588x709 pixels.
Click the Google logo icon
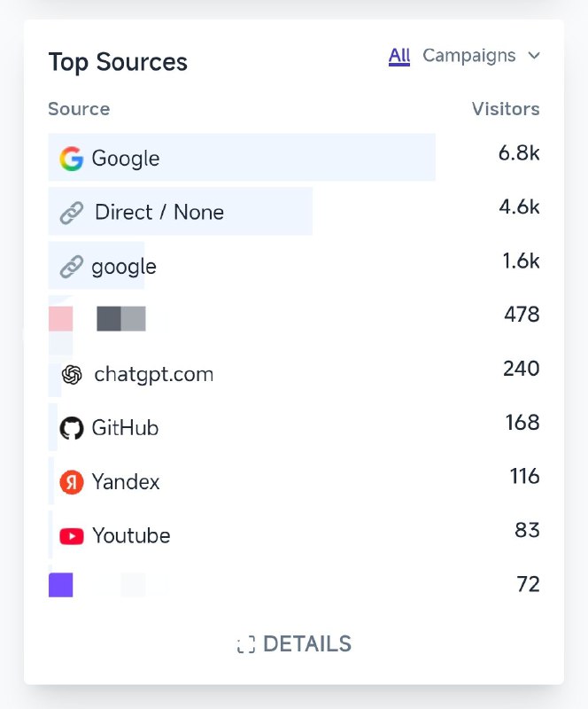click(x=71, y=159)
